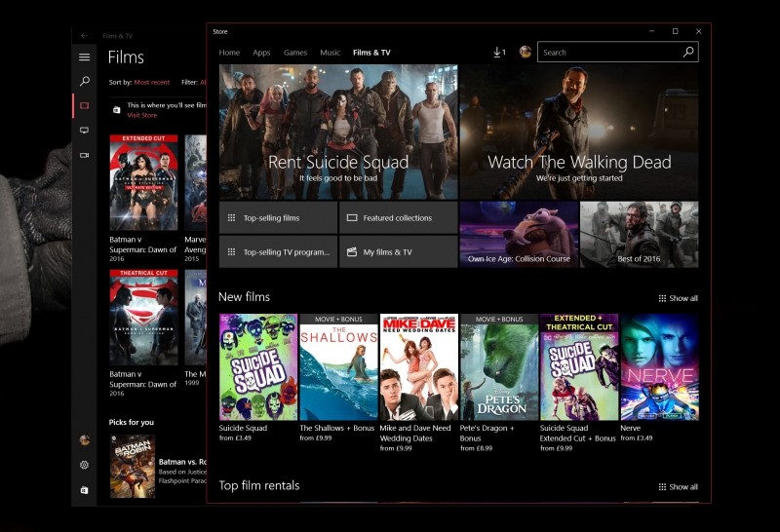Open the personal videos camera icon in sidebar

[85, 155]
